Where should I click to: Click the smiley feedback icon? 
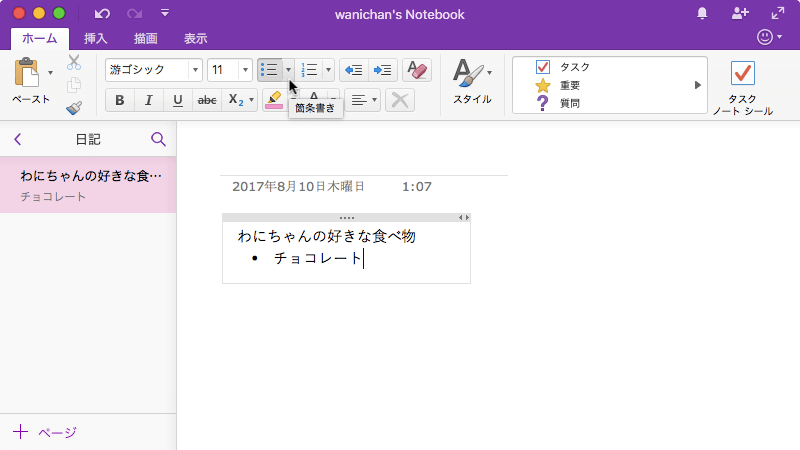point(765,37)
